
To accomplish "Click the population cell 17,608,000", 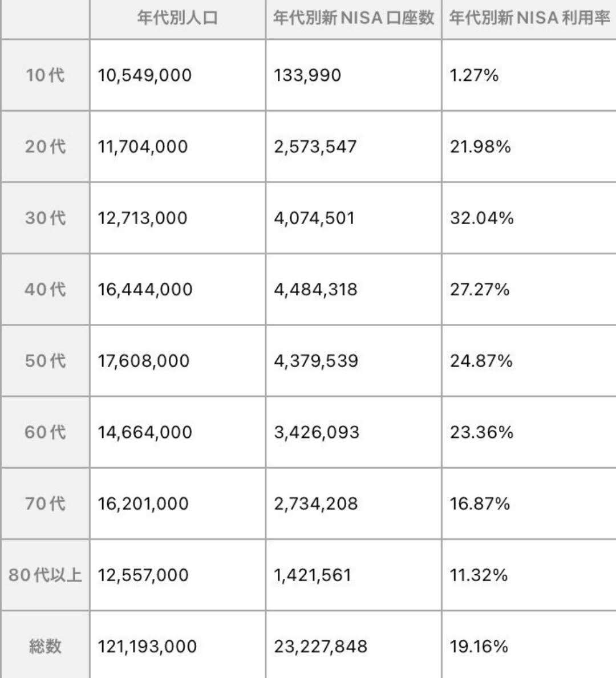I will (x=144, y=361).
